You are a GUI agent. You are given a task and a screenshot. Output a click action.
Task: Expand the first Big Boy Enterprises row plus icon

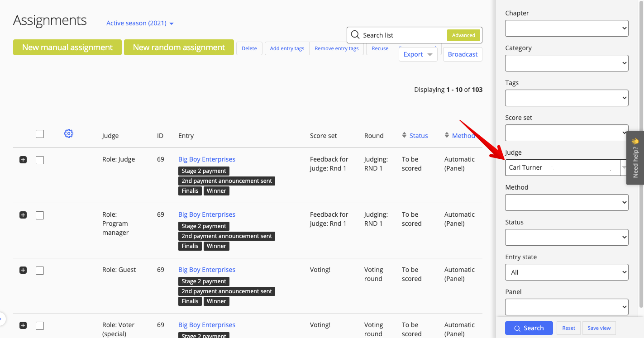click(x=23, y=160)
